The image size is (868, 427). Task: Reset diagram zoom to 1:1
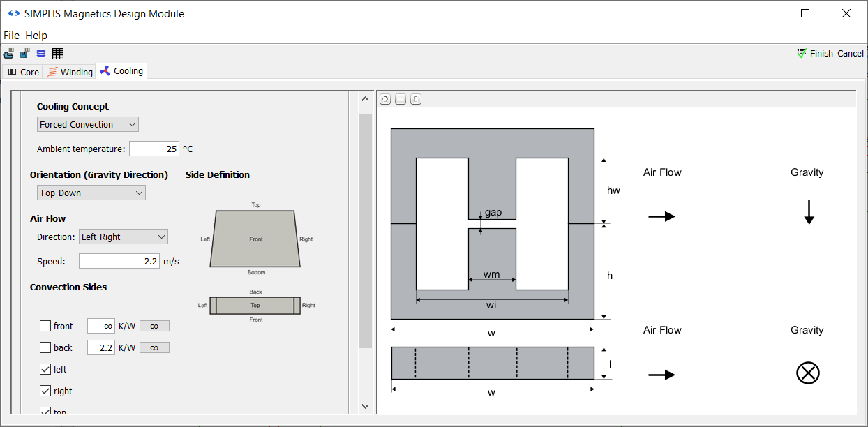click(416, 99)
